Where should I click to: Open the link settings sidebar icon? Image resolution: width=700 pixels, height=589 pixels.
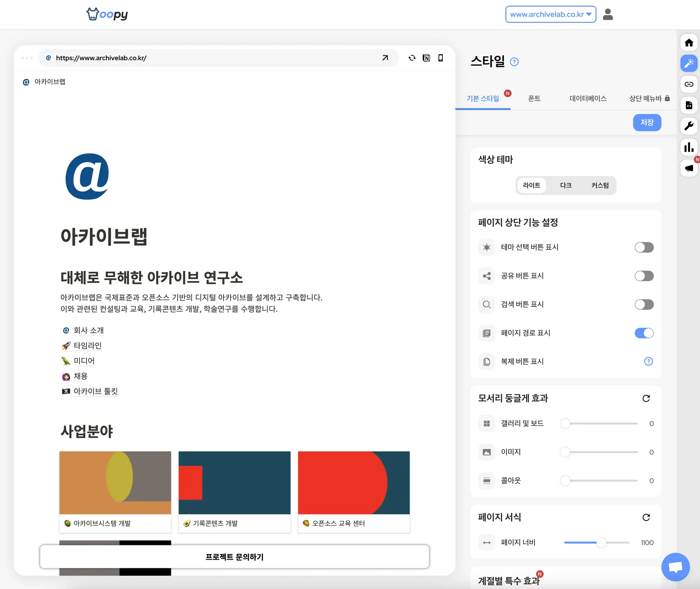pyautogui.click(x=689, y=84)
